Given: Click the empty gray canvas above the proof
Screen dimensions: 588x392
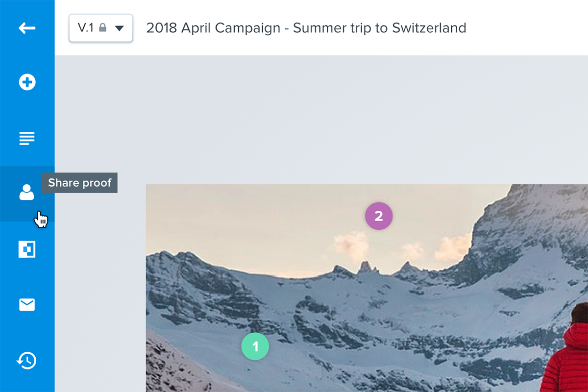Looking at the screenshot, I should pyautogui.click(x=318, y=118).
